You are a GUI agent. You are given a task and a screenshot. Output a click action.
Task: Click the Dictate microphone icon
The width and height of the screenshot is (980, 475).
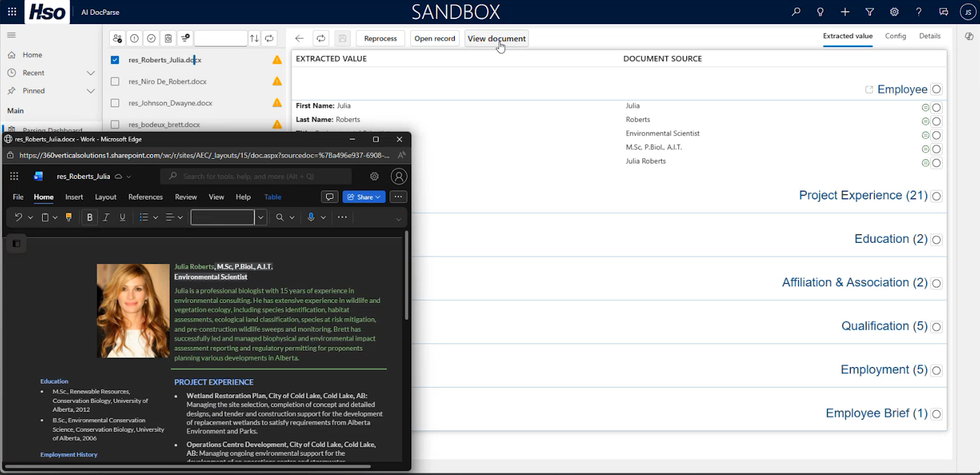click(x=311, y=217)
